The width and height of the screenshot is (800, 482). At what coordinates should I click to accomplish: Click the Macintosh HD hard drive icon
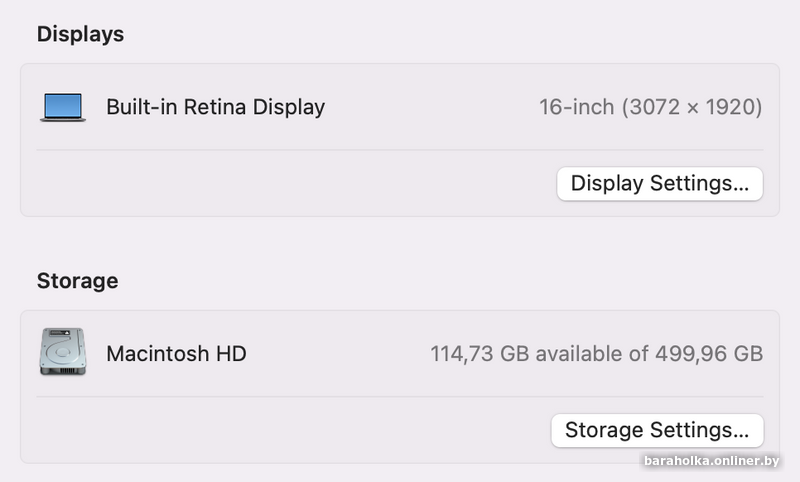click(x=63, y=351)
